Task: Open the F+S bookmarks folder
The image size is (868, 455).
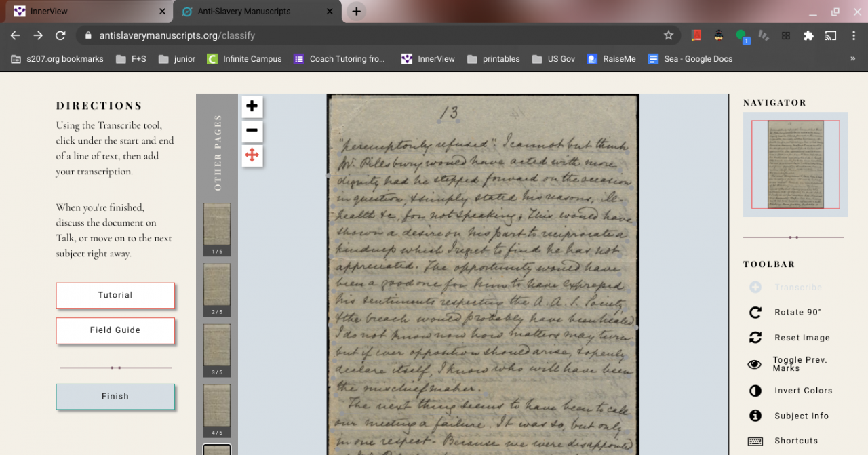Action: pyautogui.click(x=131, y=59)
